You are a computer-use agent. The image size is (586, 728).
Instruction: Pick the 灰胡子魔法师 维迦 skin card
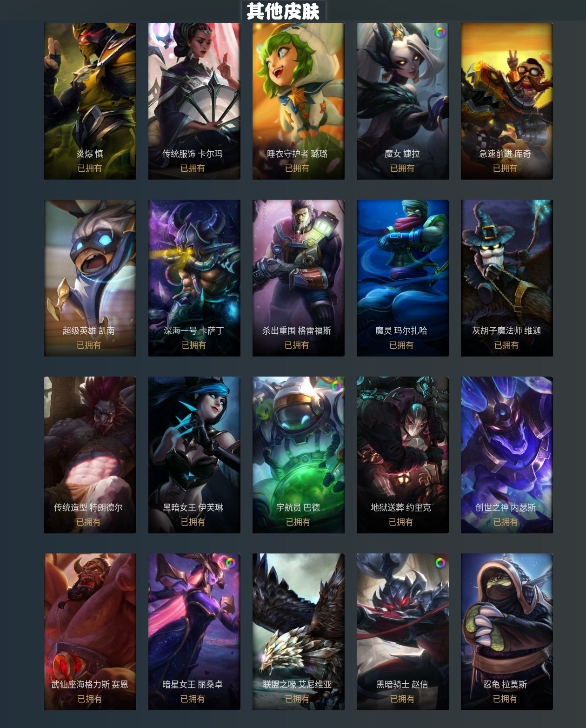pos(507,278)
